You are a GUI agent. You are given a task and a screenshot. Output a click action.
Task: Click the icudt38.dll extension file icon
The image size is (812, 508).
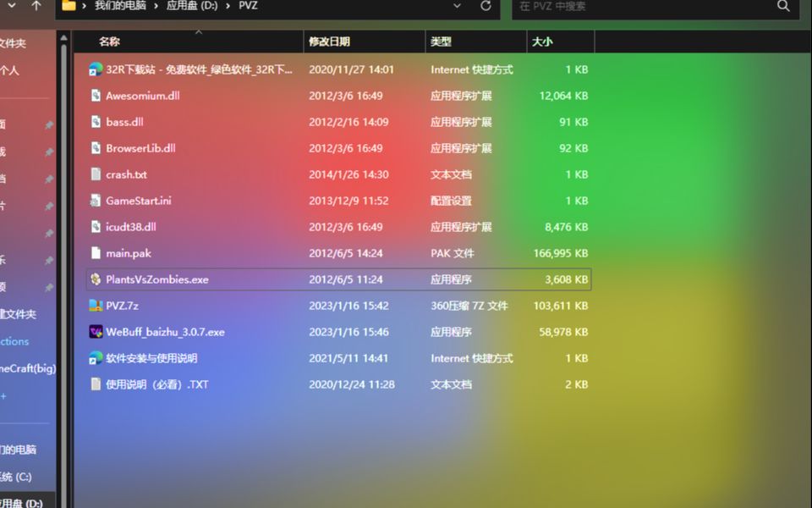(x=95, y=227)
